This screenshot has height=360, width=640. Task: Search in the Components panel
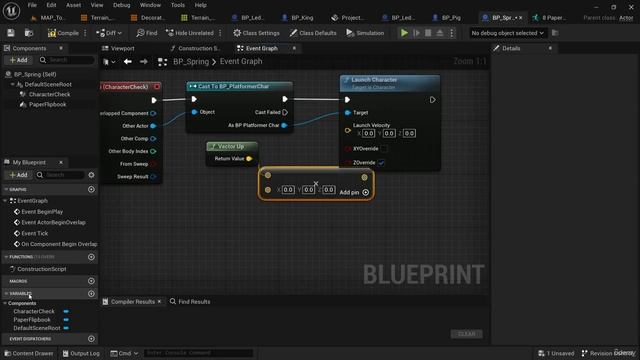click(x=67, y=60)
